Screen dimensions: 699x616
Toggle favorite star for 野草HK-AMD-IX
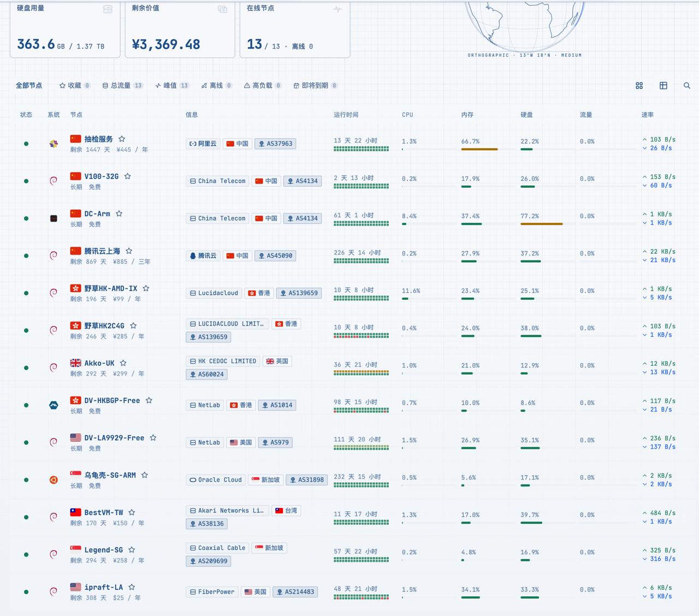coord(146,288)
